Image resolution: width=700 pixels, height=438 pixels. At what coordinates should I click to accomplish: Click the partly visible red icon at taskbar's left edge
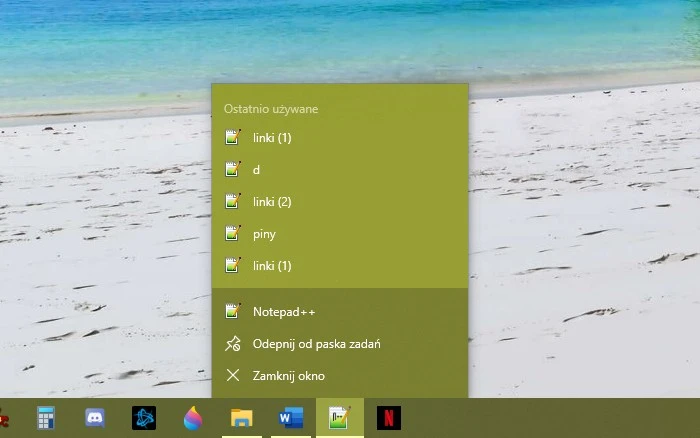4,418
